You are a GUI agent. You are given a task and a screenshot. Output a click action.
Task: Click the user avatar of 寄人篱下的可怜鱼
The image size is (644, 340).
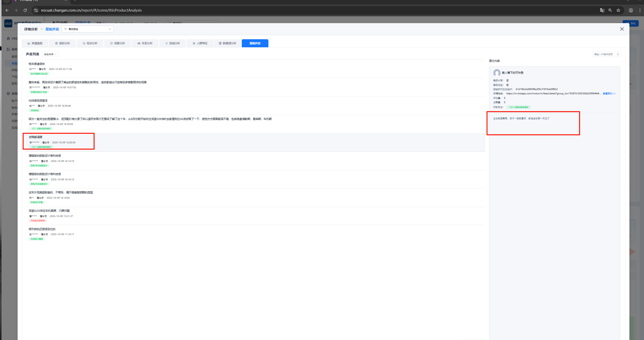497,73
